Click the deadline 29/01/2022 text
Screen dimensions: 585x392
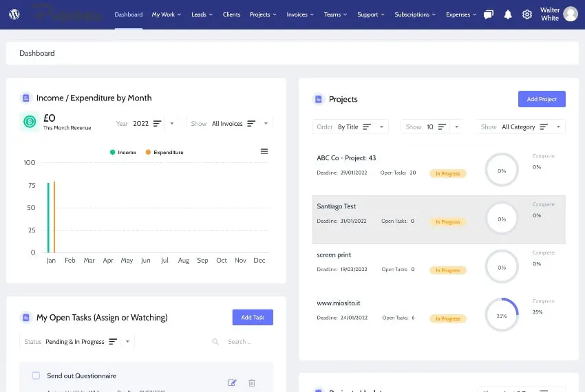354,173
